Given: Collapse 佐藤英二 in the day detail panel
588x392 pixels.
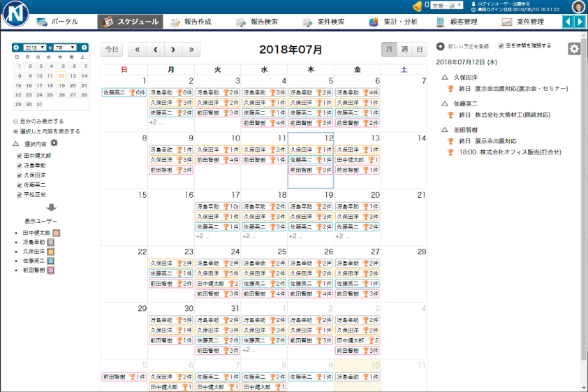Looking at the screenshot, I should 445,103.
